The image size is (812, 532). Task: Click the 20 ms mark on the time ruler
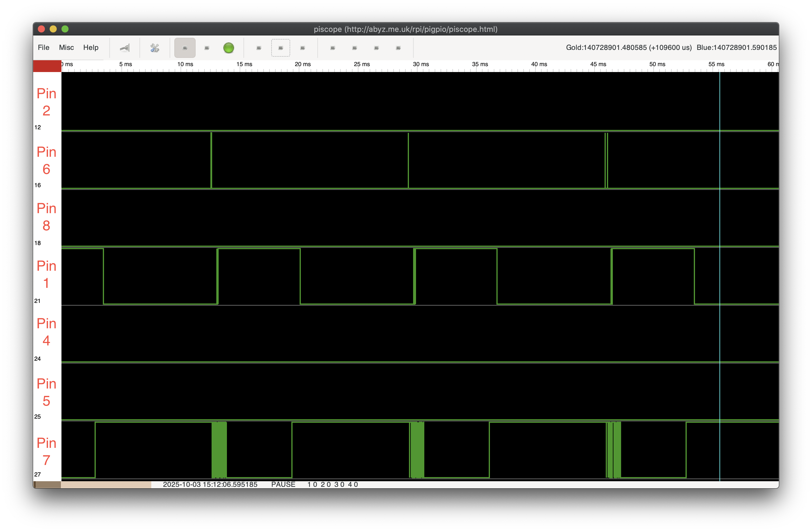pos(303,64)
